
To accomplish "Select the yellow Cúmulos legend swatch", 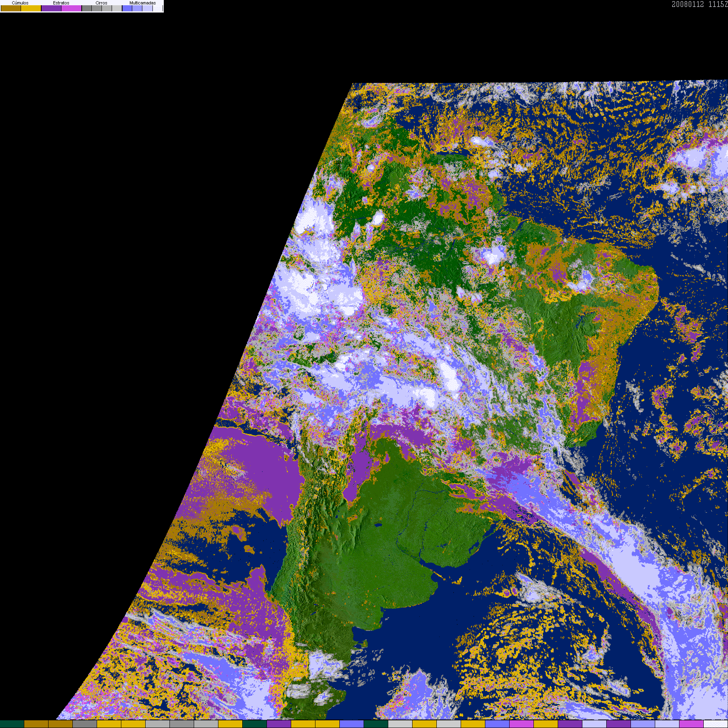I will tap(31, 8).
